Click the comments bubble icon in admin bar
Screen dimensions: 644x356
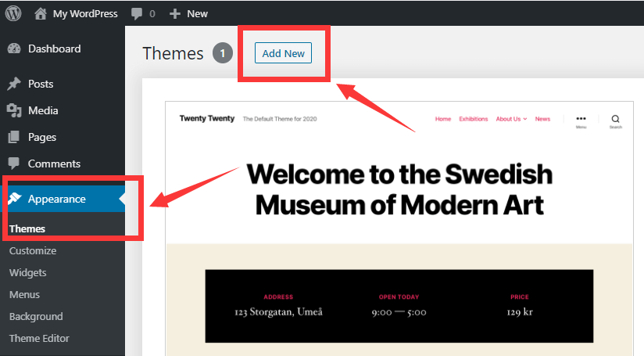point(137,14)
